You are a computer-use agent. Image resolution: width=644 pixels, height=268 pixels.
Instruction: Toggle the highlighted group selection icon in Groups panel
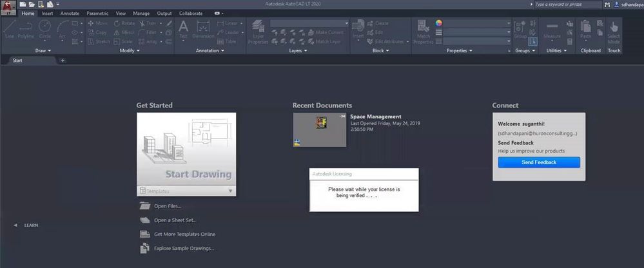click(x=532, y=41)
